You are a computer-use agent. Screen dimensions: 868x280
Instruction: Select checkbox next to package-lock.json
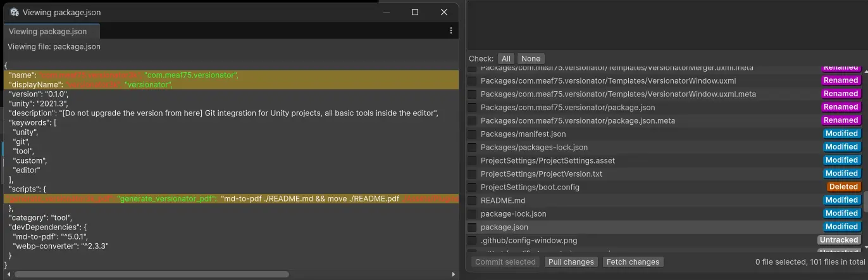coord(472,213)
